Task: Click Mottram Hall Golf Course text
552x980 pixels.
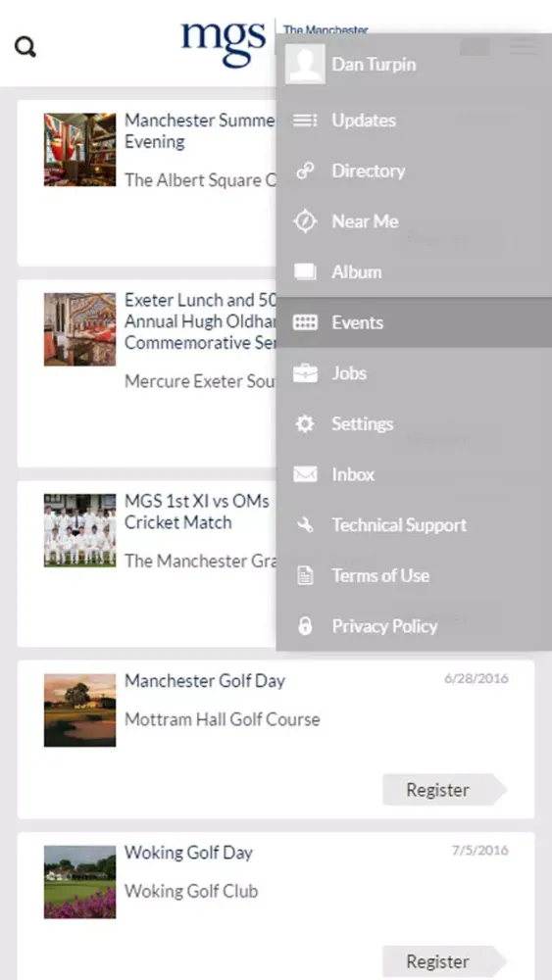Action: 223,719
